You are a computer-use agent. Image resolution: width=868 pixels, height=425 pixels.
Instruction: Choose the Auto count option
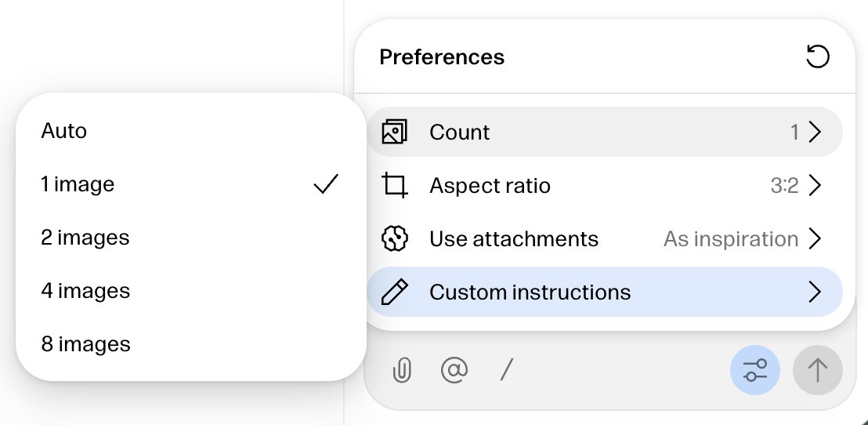191,131
